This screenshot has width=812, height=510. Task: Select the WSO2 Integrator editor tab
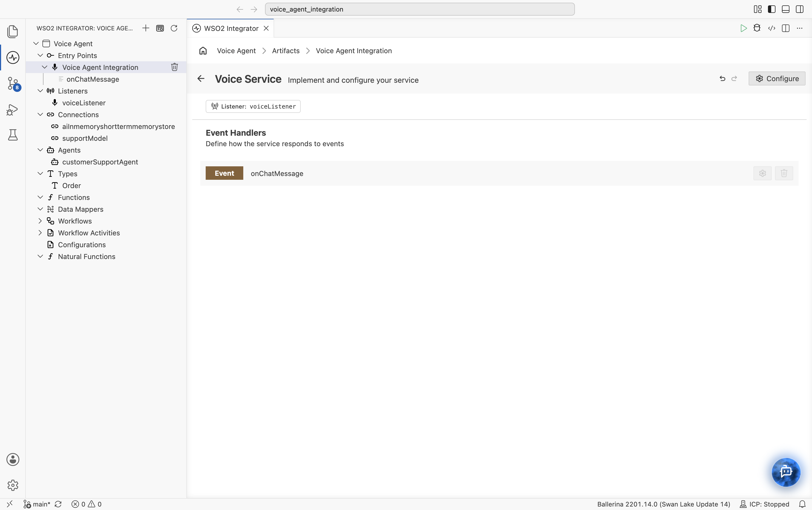(x=231, y=28)
